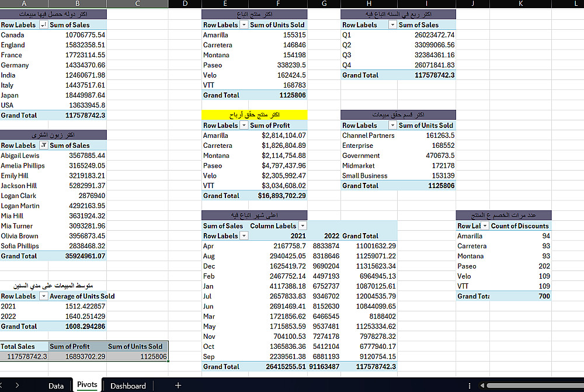Open the Row Labels dropdown above Apr
Screen dimensions: 584x392
(244, 236)
